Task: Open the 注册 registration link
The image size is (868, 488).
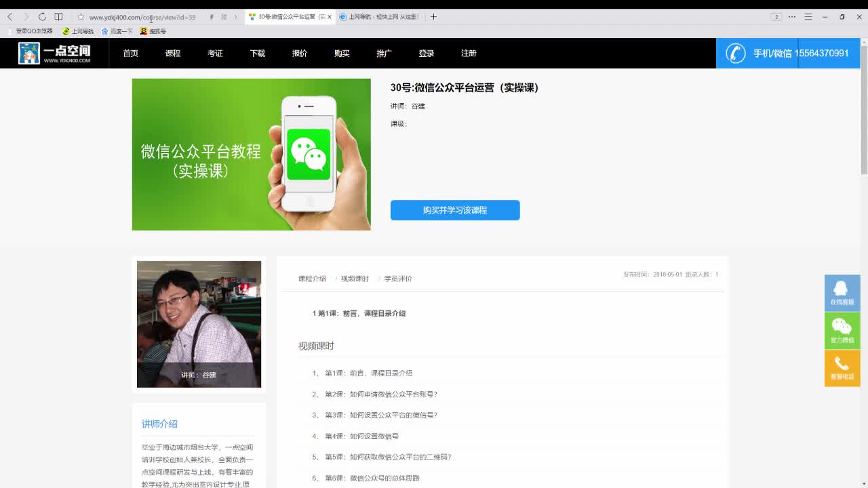Action: (x=469, y=53)
